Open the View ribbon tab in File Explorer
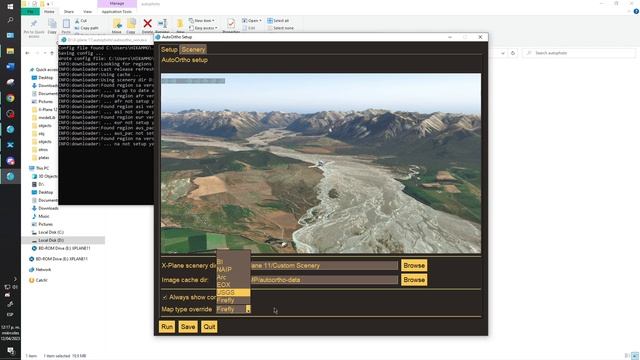This screenshot has height=360, width=640. click(87, 12)
